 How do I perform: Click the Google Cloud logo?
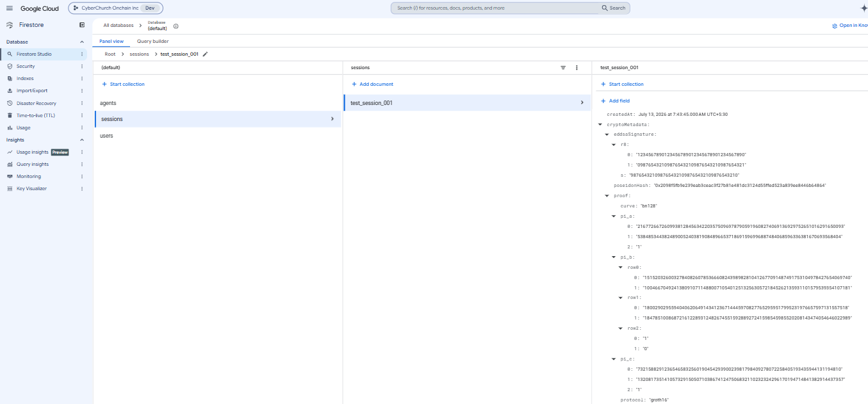coord(39,8)
